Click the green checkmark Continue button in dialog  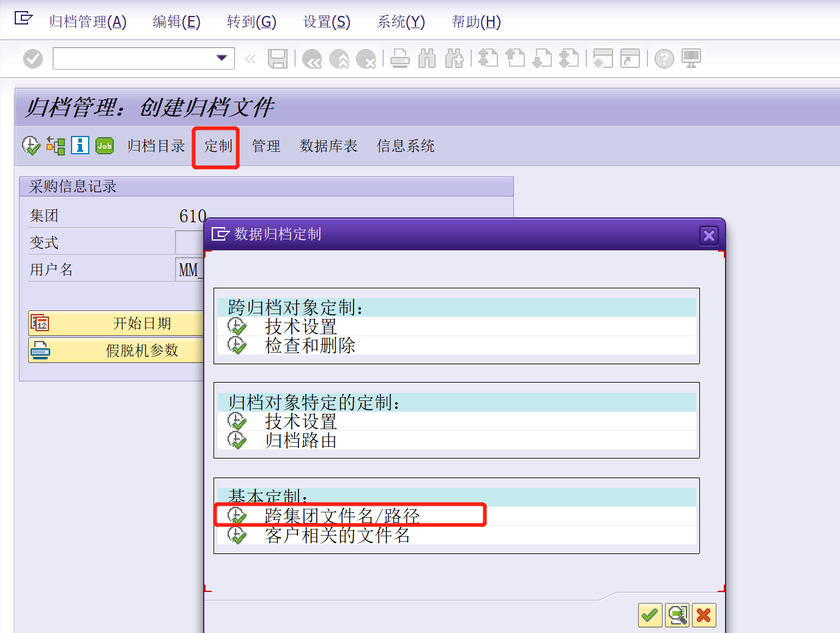[x=650, y=615]
